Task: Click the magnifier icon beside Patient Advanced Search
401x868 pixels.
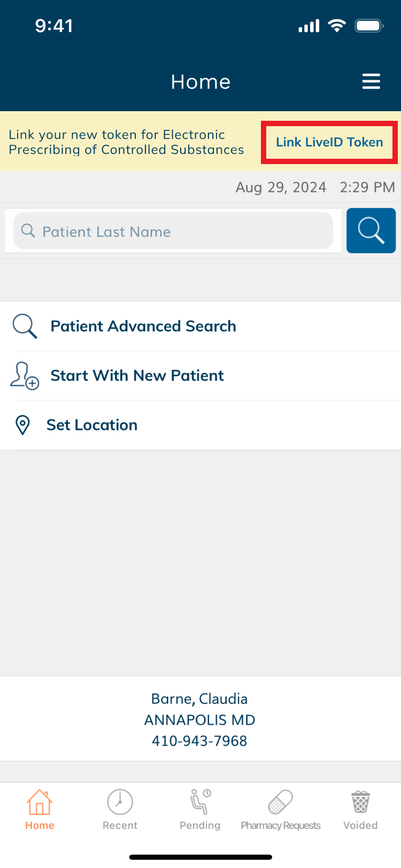Action: 25,326
